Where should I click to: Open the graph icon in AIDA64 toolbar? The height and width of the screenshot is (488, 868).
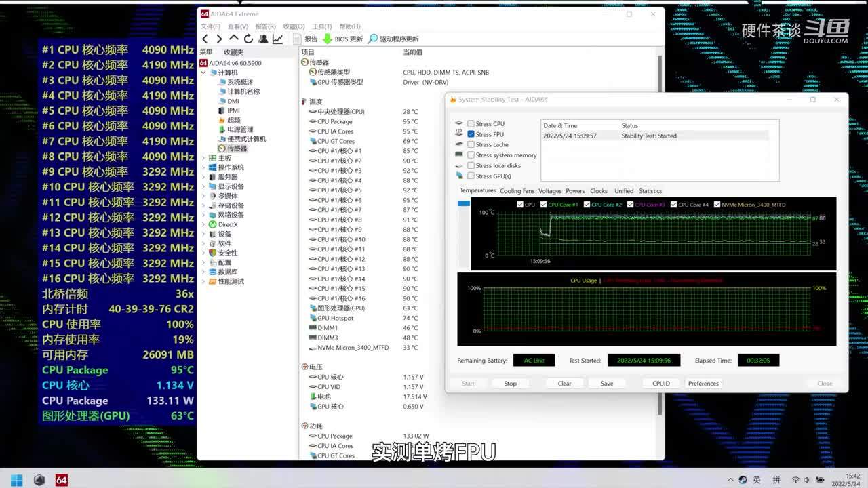click(x=277, y=39)
